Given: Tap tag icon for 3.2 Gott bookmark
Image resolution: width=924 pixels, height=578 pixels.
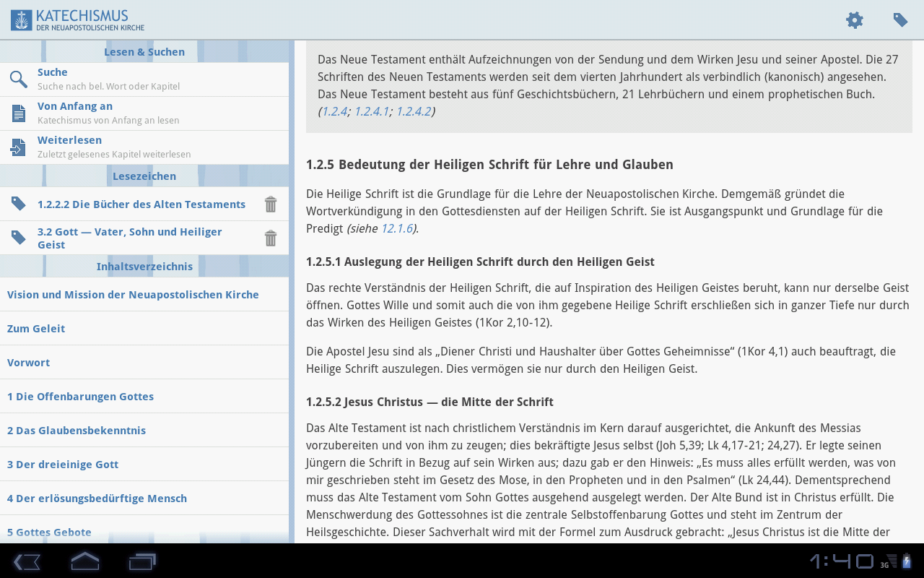Looking at the screenshot, I should click(x=19, y=238).
